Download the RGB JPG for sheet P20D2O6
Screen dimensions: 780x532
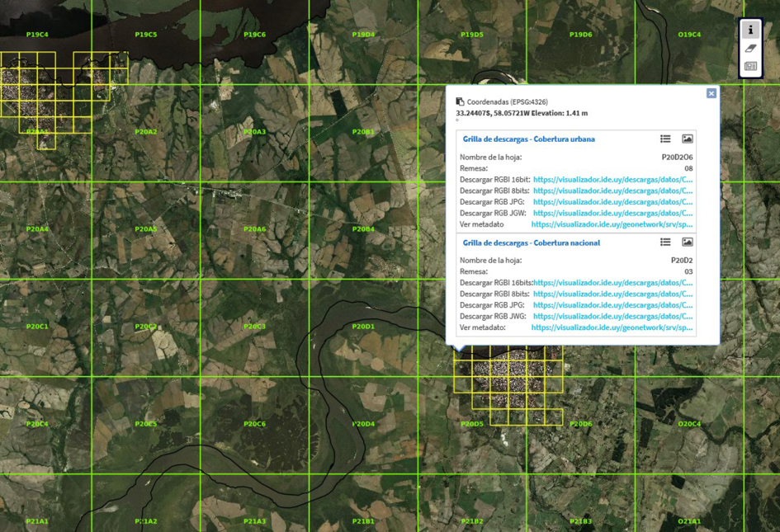612,202
